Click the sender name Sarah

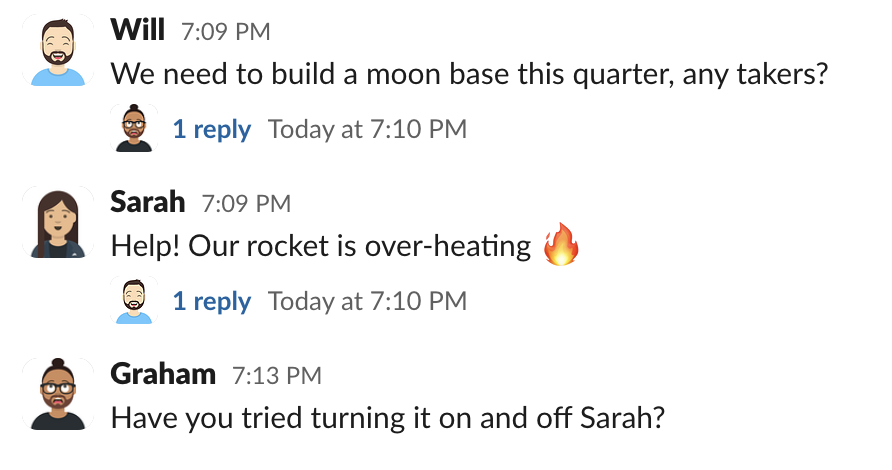(x=147, y=202)
